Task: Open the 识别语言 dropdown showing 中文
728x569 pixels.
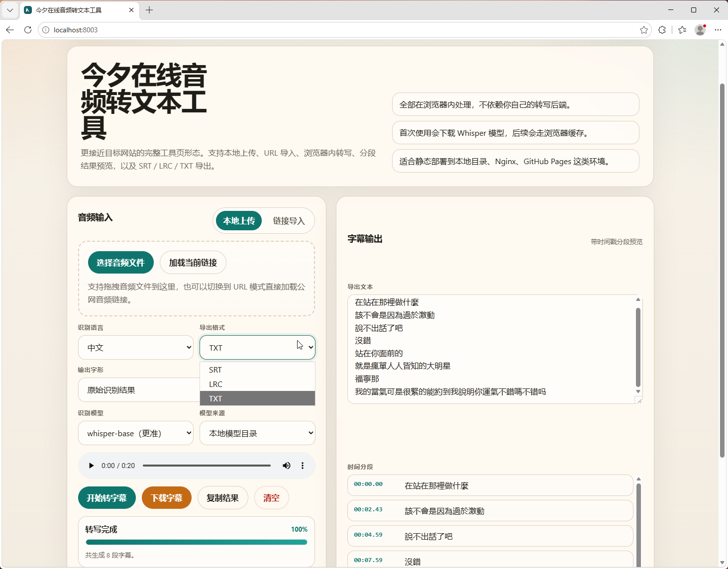Action: (x=136, y=348)
